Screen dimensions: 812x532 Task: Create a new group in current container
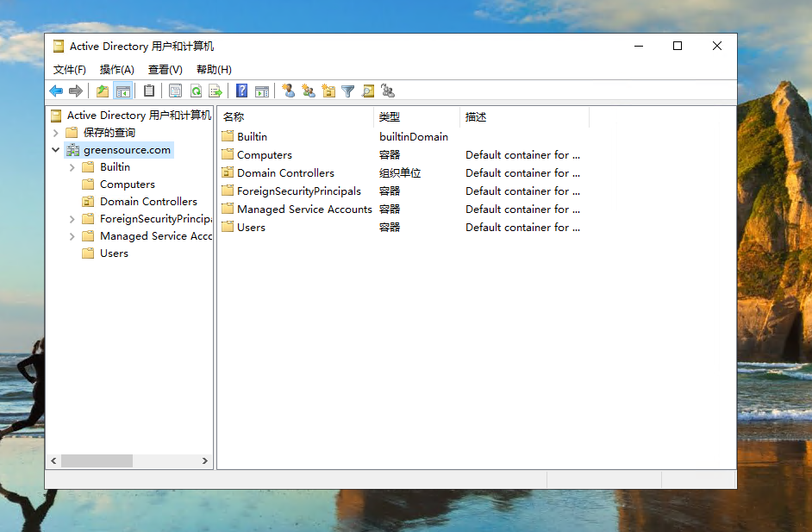click(309, 91)
